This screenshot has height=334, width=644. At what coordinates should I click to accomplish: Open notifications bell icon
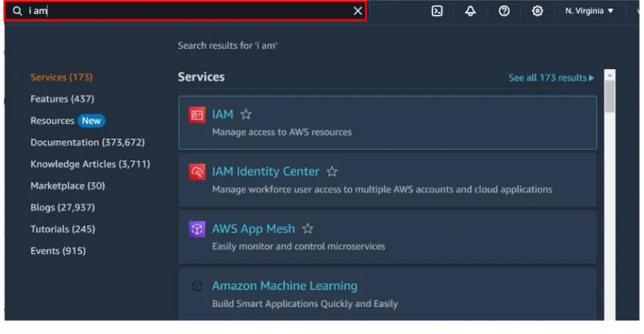(x=470, y=11)
